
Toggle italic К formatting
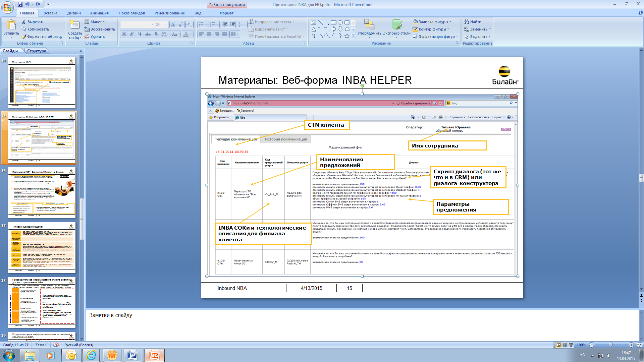pyautogui.click(x=132, y=34)
